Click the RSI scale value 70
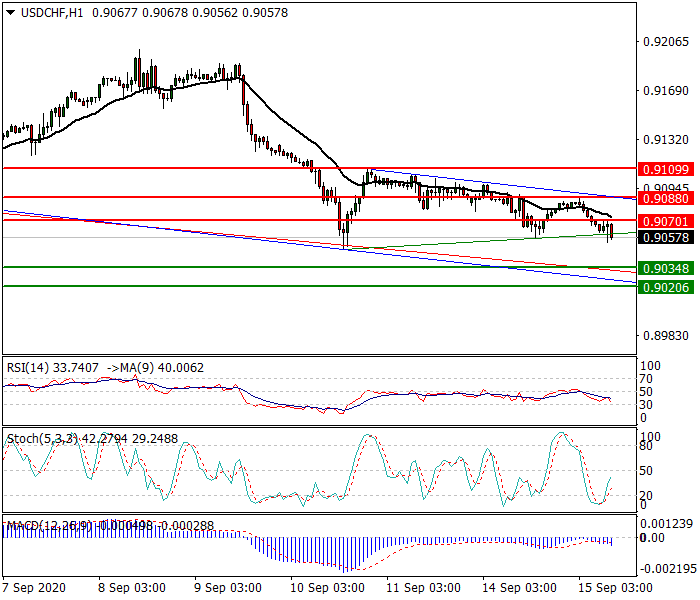This screenshot has width=700, height=600. click(x=646, y=379)
